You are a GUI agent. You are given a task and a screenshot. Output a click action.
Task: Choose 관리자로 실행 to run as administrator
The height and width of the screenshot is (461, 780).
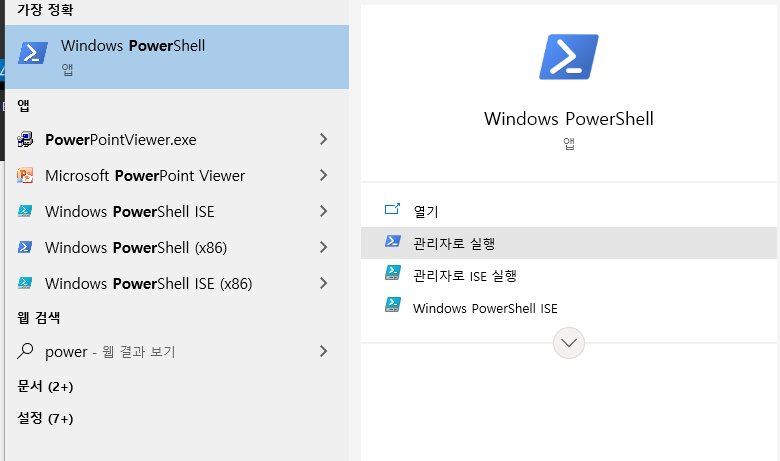(569, 243)
